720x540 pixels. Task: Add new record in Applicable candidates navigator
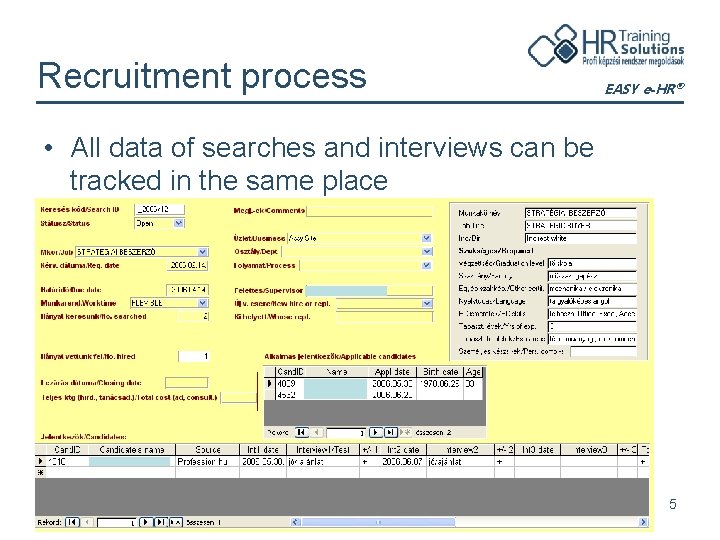[x=405, y=432]
